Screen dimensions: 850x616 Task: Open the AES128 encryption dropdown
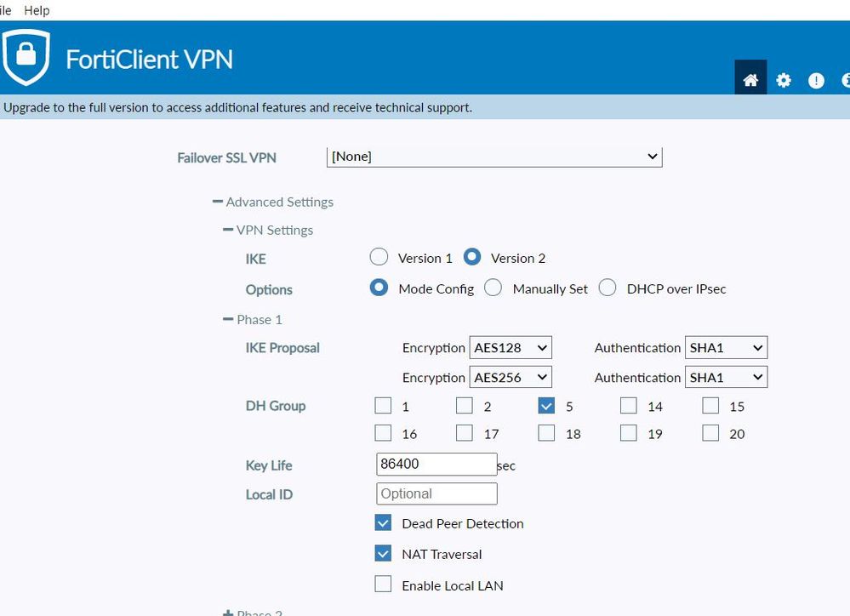coord(511,347)
